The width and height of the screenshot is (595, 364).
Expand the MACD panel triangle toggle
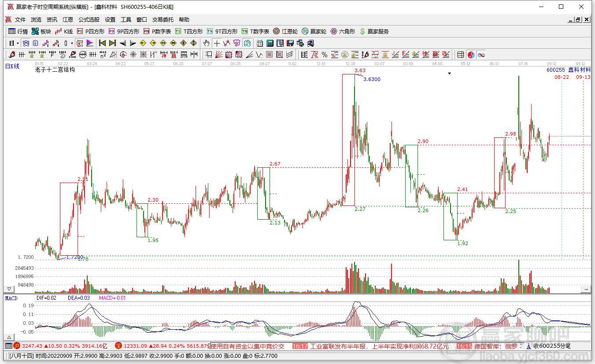(x=8, y=338)
